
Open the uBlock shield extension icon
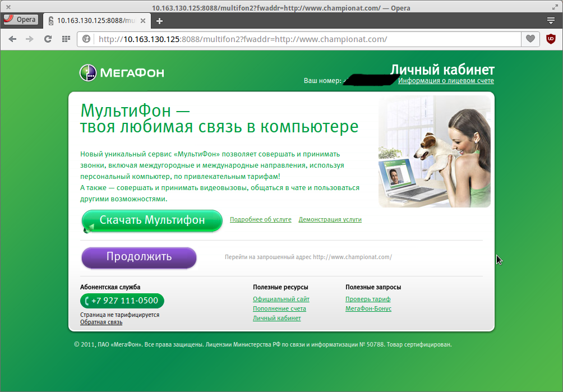point(551,39)
